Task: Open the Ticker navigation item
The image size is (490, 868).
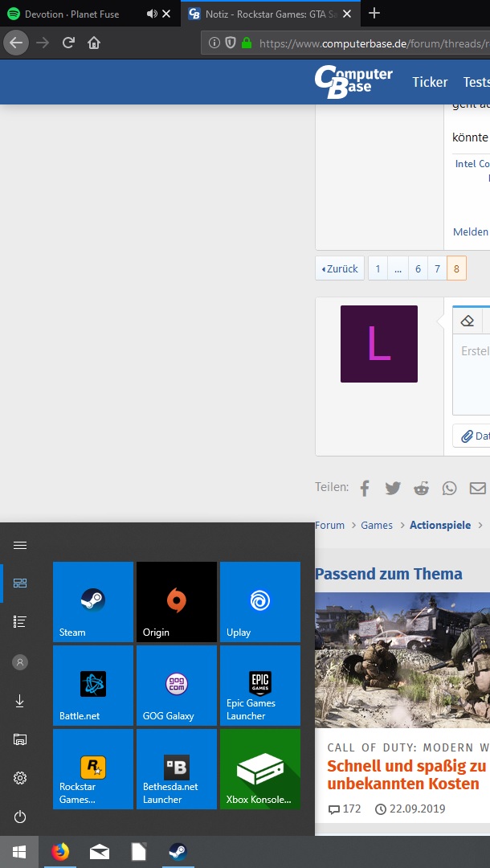Action: [430, 82]
